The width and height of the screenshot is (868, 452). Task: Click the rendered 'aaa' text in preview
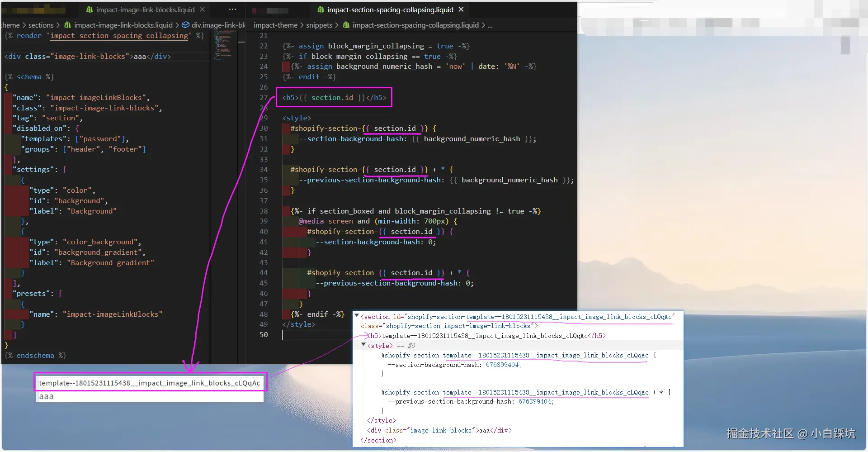pos(46,396)
